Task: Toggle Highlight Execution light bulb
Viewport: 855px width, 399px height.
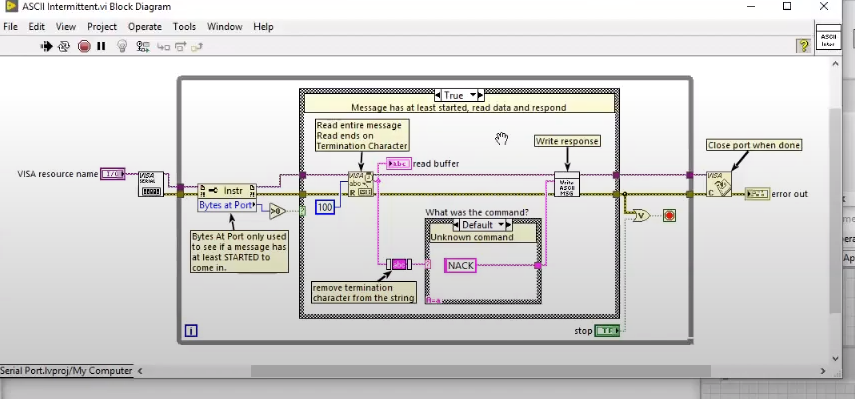Action: (122, 46)
